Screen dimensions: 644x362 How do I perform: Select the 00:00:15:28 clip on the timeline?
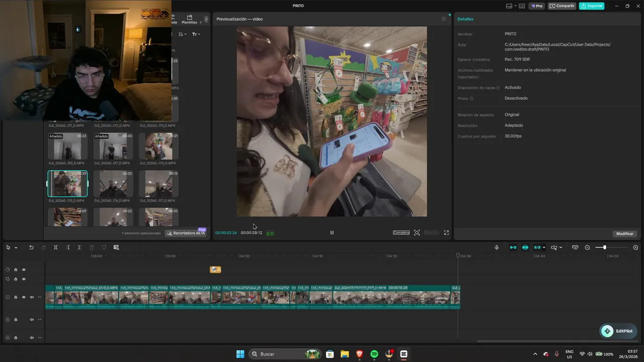tap(391, 297)
